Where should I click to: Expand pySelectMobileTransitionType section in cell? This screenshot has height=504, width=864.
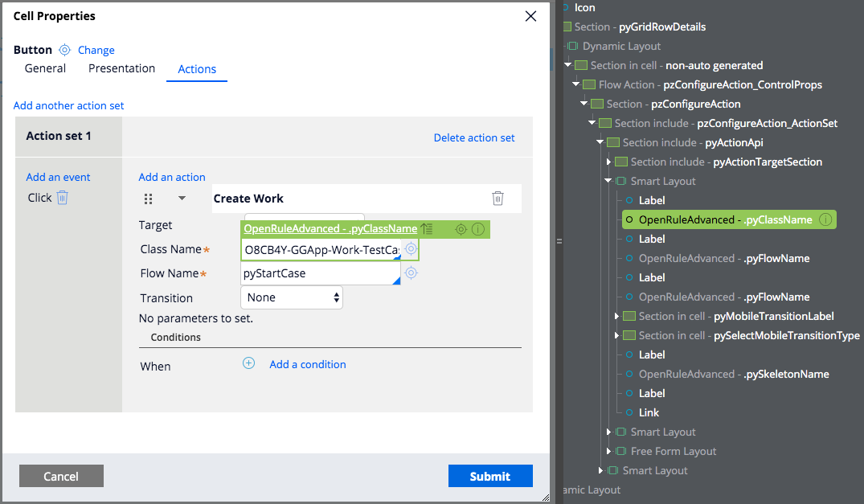616,335
